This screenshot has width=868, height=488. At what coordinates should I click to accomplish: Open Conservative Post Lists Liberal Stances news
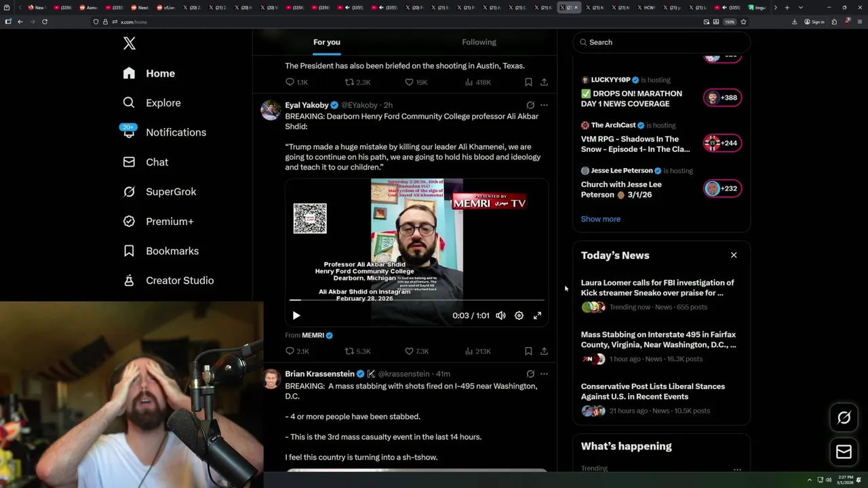coord(661,399)
